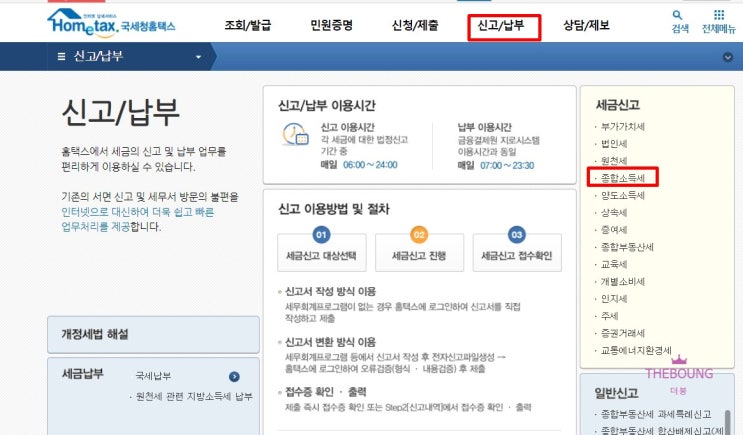Screen dimensions: 743x435
Task: Click the clock icon in 신고 이용시간
Action: point(295,135)
